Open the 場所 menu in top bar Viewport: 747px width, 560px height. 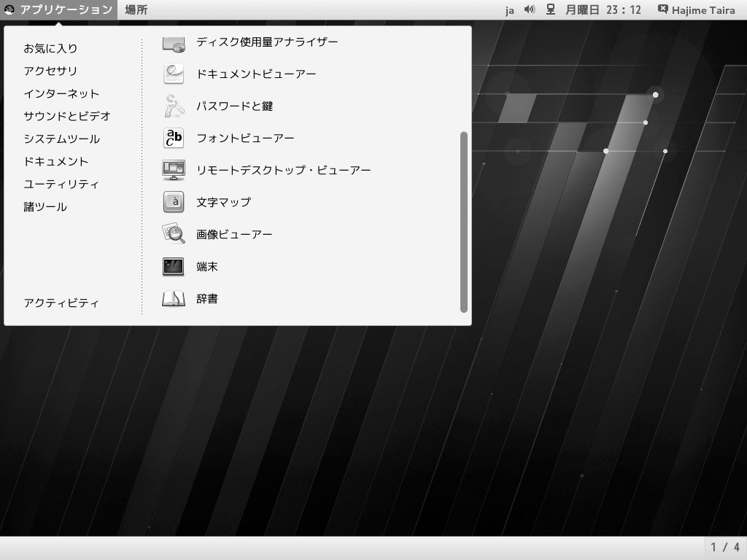coord(136,9)
